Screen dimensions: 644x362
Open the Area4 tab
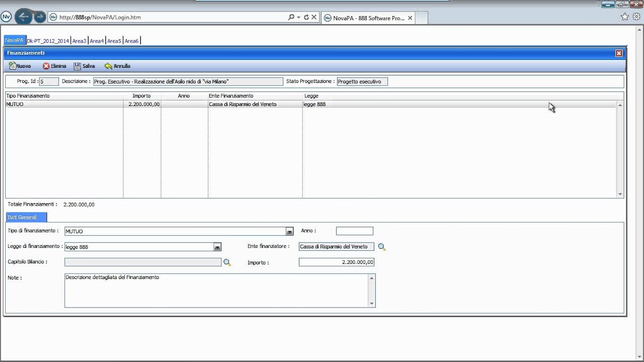pyautogui.click(x=97, y=41)
